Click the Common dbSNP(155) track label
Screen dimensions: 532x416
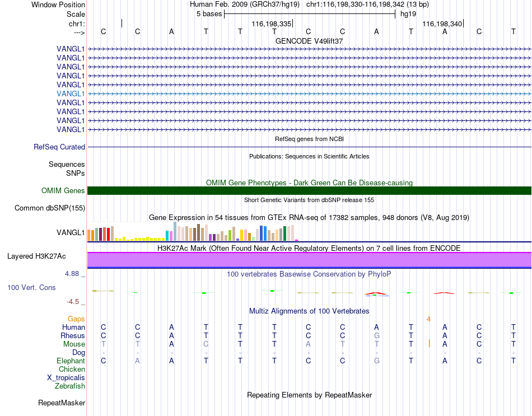coord(50,208)
